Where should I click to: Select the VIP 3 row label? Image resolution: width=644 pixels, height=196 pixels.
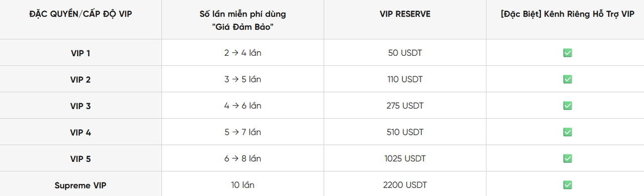tap(80, 106)
